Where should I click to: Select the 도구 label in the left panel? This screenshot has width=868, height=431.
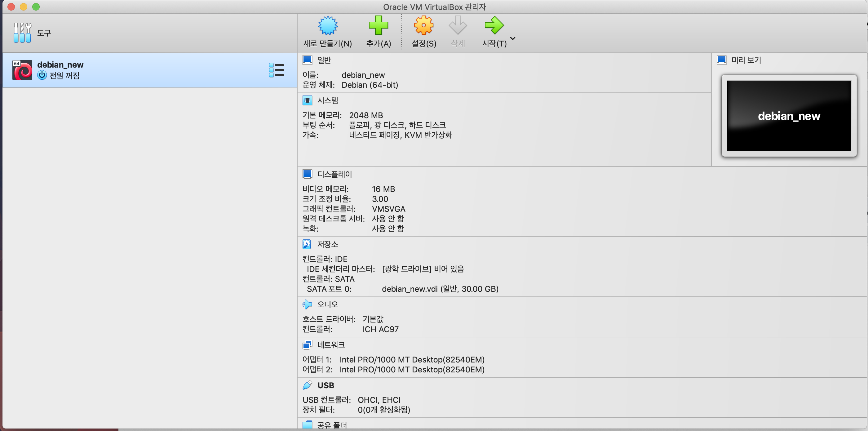point(44,33)
